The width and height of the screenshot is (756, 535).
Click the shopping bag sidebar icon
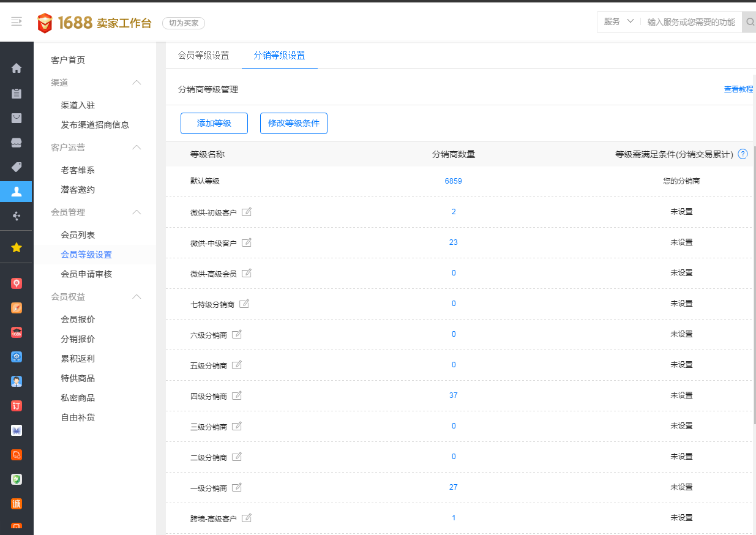[x=17, y=118]
